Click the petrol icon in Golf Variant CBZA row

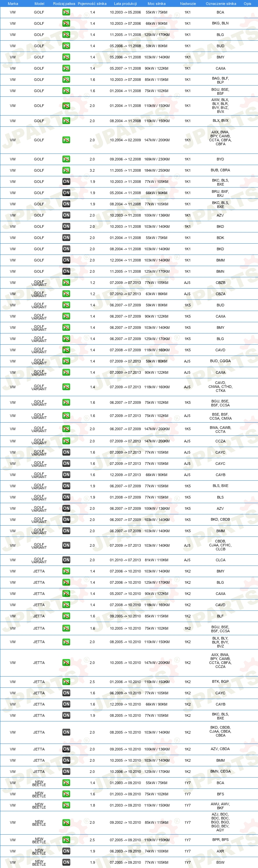pos(66,294)
